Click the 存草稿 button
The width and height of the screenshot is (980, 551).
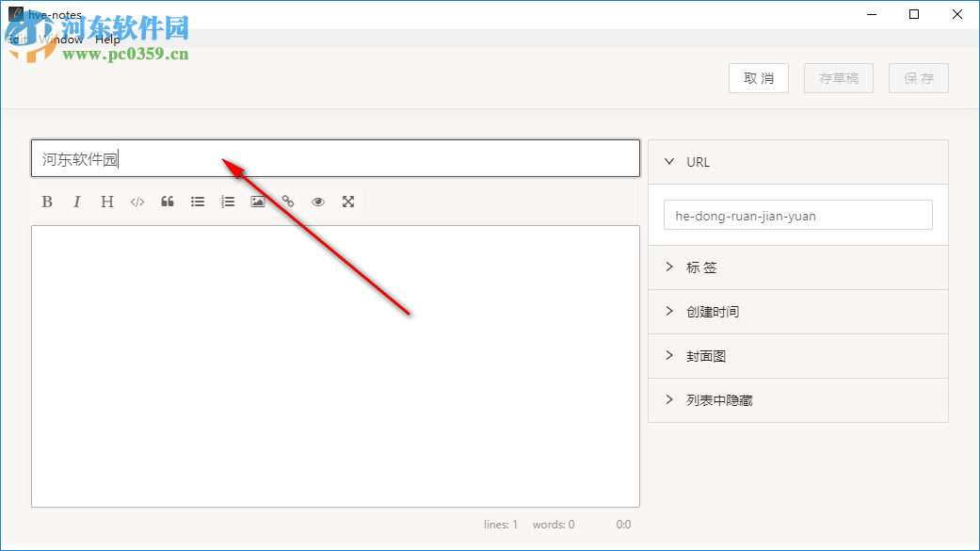(839, 78)
